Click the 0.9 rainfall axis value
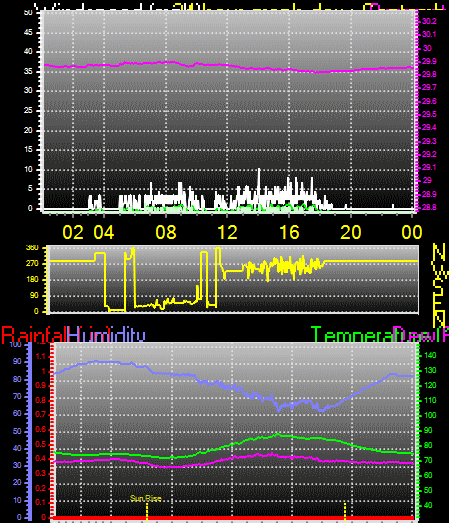The height and width of the screenshot is (523, 449). [x=41, y=386]
